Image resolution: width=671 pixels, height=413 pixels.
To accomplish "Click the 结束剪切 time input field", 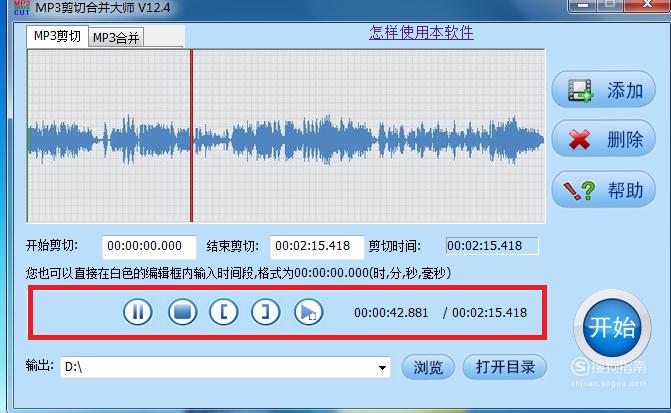I will point(317,247).
